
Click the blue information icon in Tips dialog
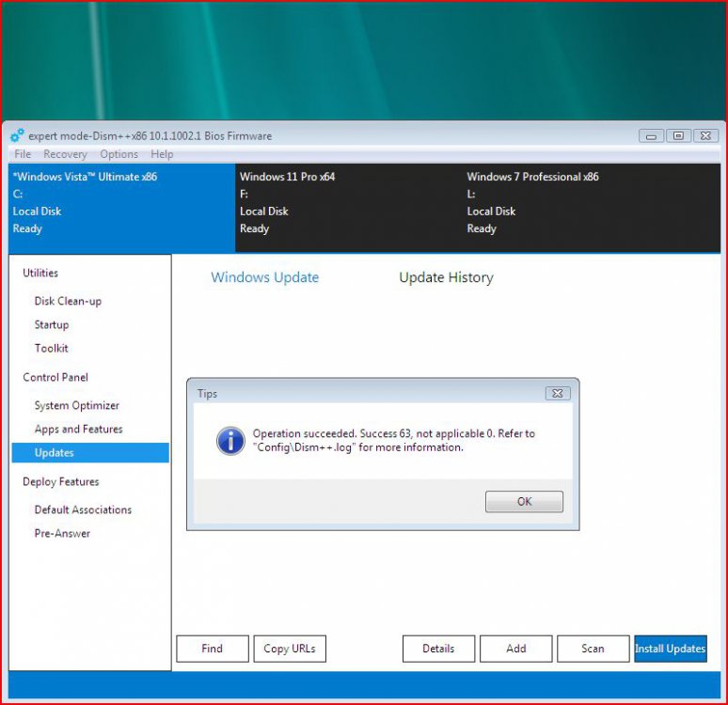point(230,441)
